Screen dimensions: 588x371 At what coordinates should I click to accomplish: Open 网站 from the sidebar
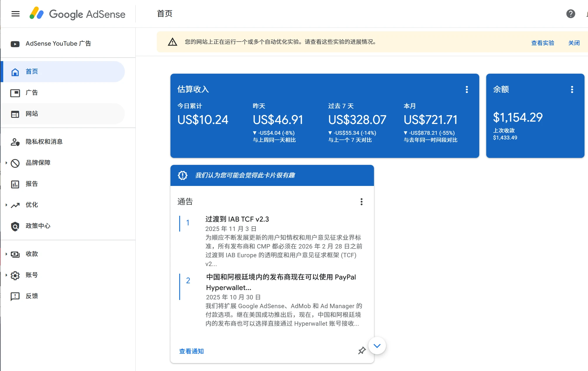[63, 114]
